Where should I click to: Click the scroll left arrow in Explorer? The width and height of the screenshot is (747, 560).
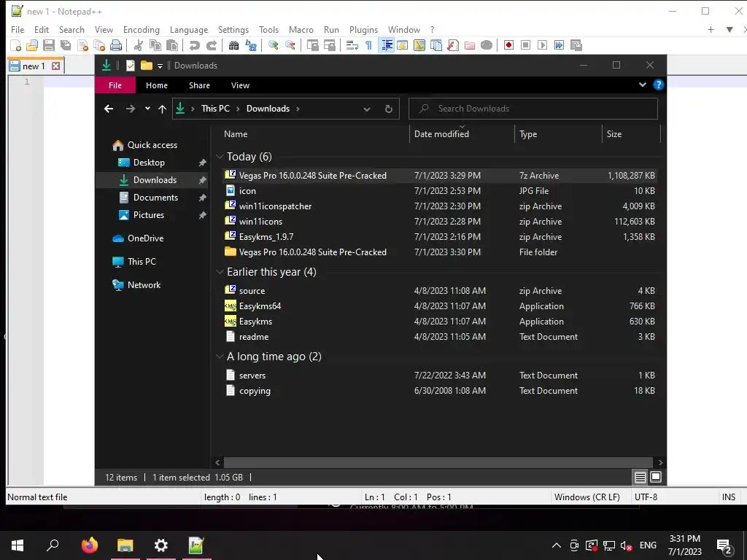coord(217,462)
